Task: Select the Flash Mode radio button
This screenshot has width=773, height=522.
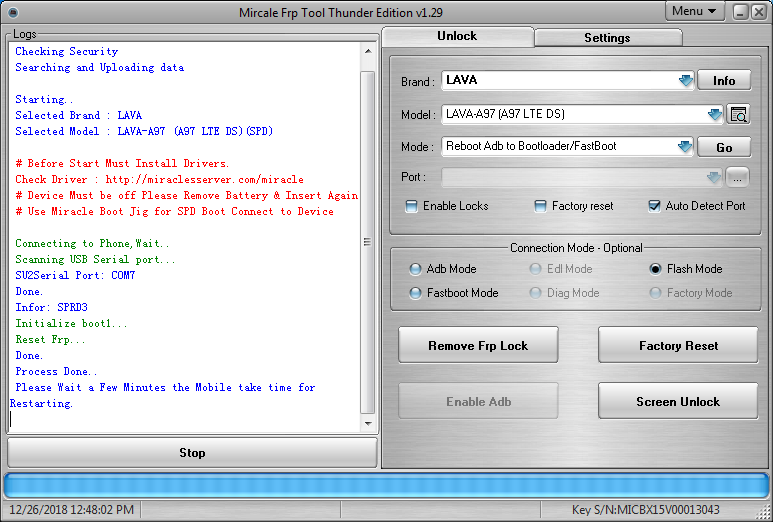Action: pyautogui.click(x=655, y=269)
